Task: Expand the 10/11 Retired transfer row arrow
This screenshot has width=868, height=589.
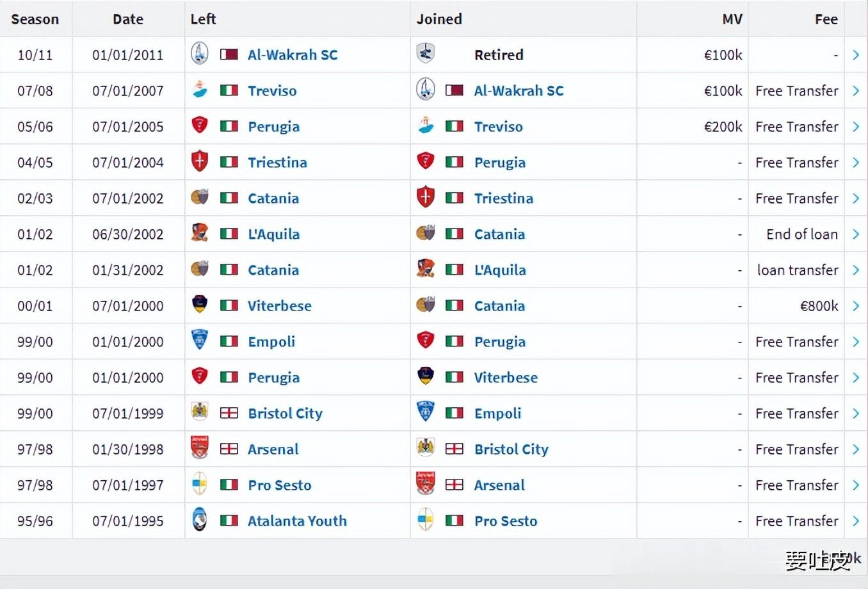Action: [x=856, y=55]
